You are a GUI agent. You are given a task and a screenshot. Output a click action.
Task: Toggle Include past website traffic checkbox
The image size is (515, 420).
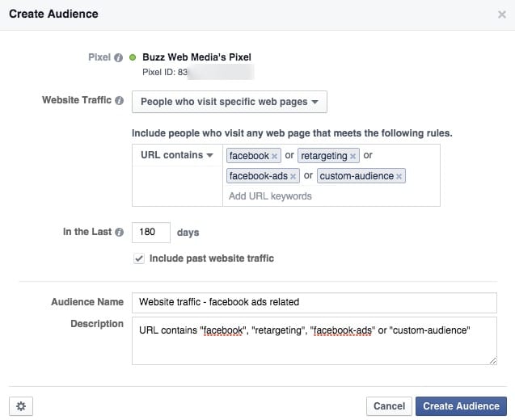tap(139, 258)
